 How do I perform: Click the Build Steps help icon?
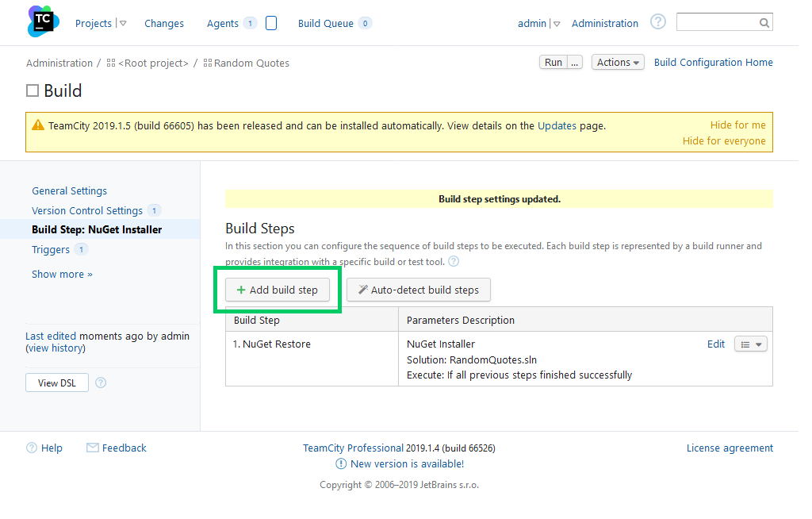[x=454, y=261]
